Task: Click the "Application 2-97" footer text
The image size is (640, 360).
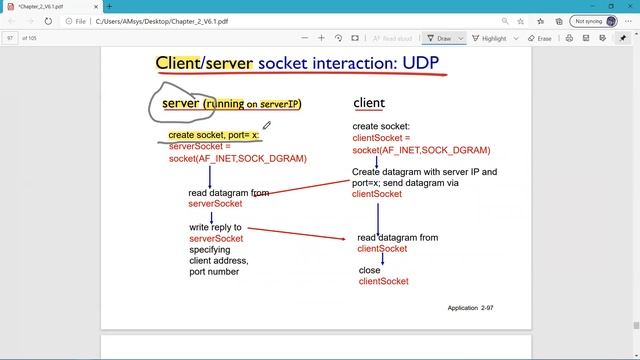Action: [x=470, y=308]
